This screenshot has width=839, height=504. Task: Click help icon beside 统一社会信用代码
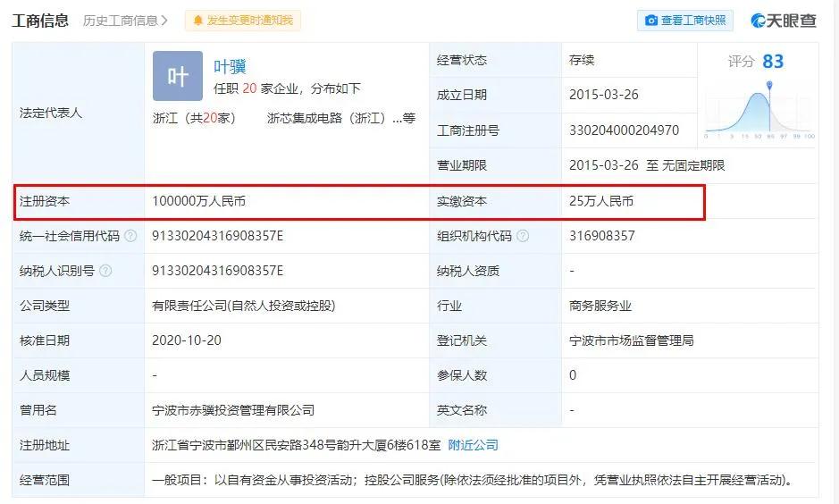coord(131,236)
